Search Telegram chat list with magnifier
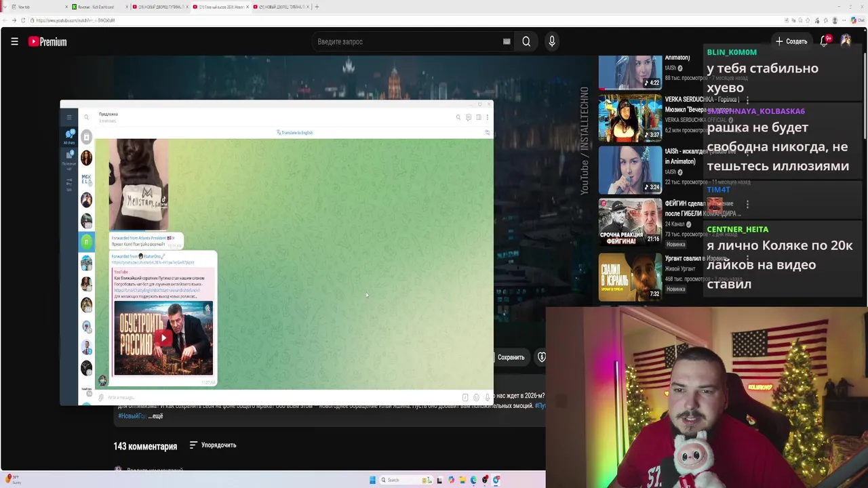The height and width of the screenshot is (488, 868). coord(86,117)
